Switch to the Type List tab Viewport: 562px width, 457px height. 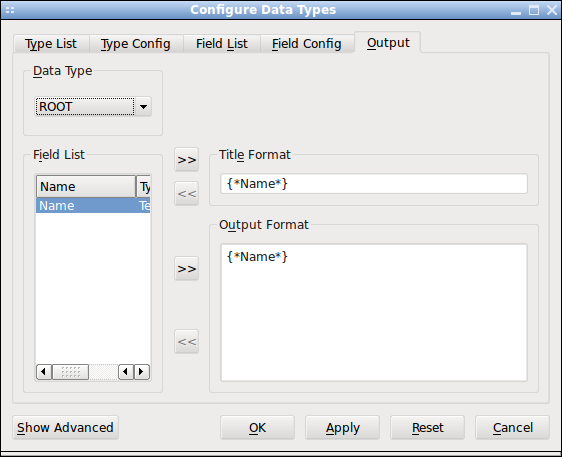(x=51, y=44)
